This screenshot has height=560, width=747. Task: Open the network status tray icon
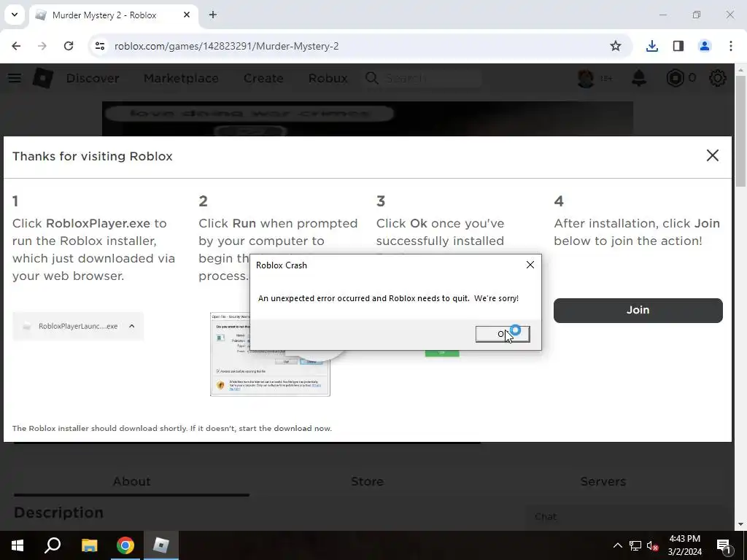pos(635,545)
